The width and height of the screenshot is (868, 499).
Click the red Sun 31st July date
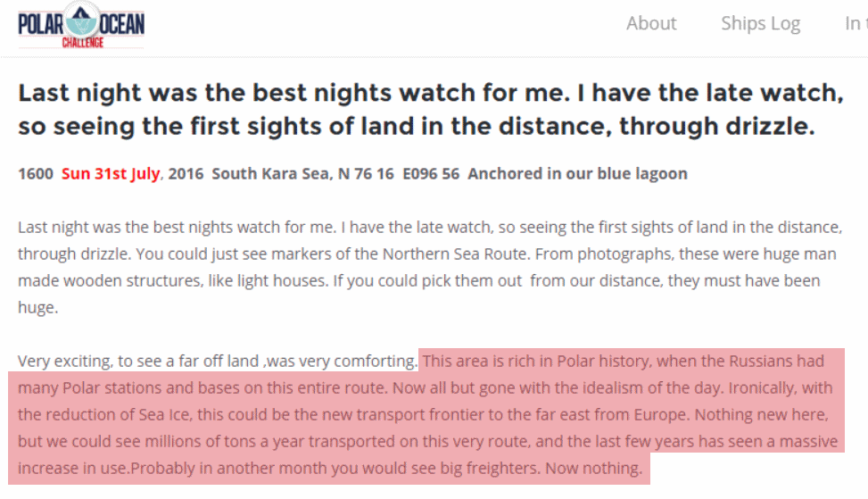[111, 174]
